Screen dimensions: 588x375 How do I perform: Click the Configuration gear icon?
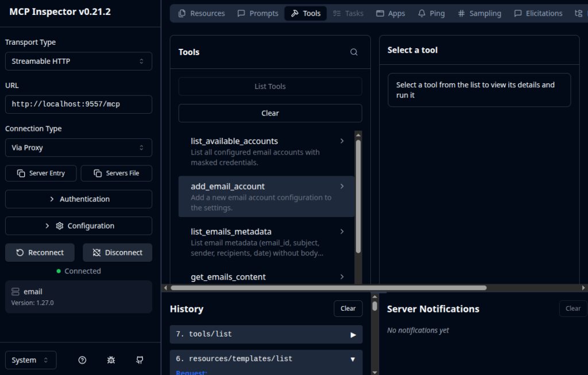point(59,226)
